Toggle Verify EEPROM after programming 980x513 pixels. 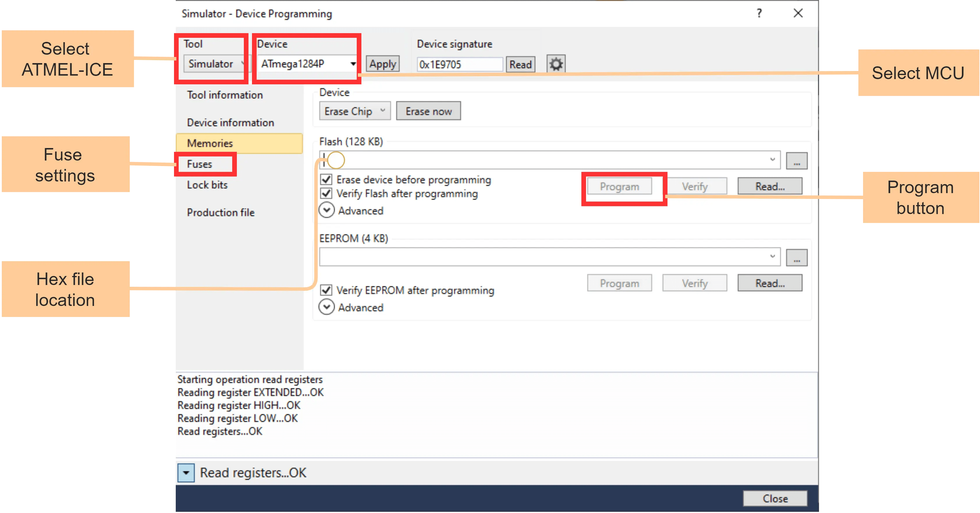pos(326,290)
